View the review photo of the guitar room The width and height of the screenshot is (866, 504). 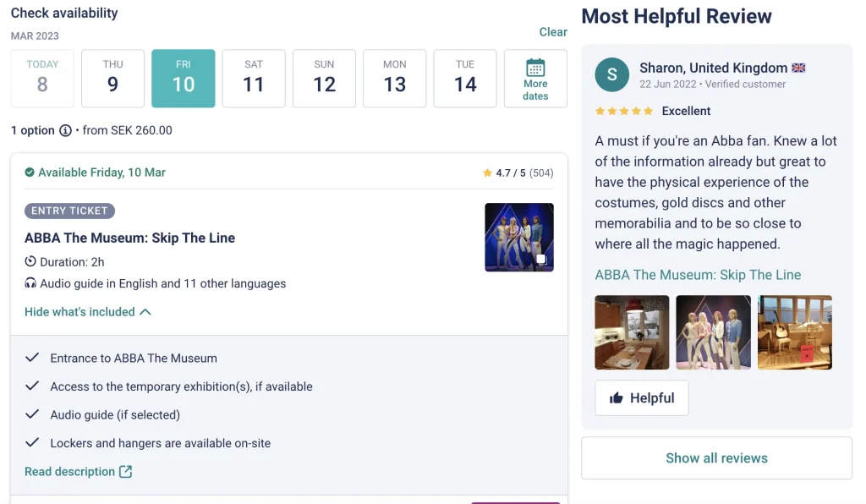click(795, 332)
